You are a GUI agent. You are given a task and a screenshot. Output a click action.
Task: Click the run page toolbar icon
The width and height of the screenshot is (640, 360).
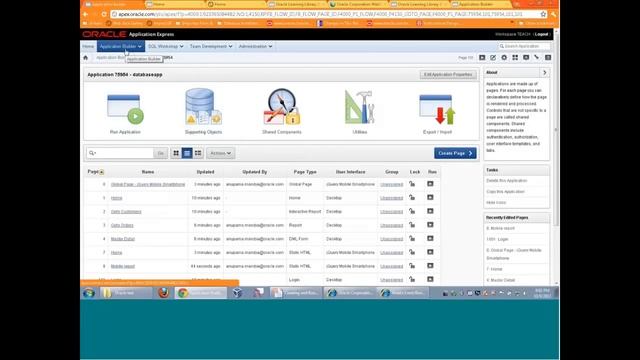point(482,58)
